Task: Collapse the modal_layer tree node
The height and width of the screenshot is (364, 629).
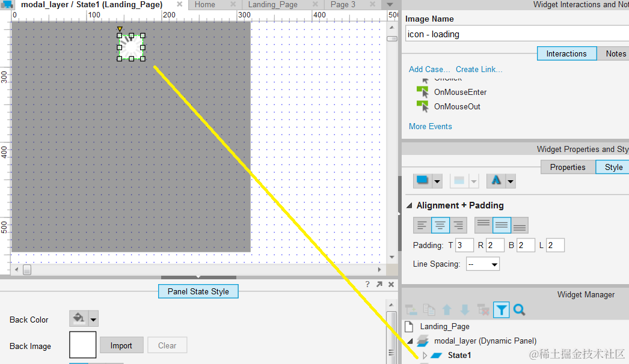Action: click(410, 341)
